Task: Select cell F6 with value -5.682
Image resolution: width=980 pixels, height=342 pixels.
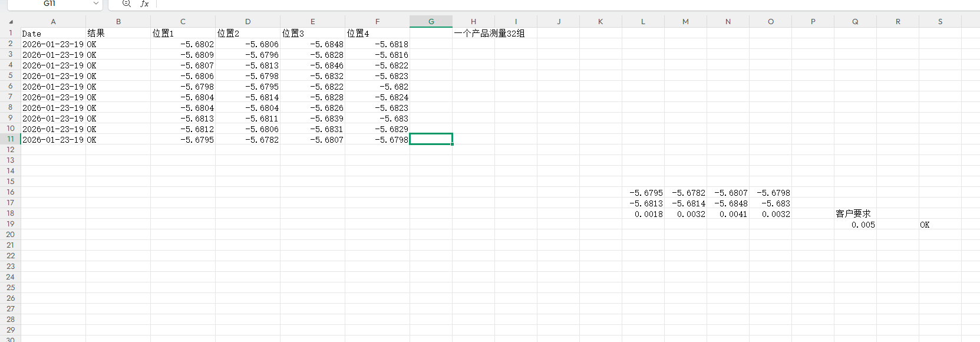Action: tap(377, 87)
